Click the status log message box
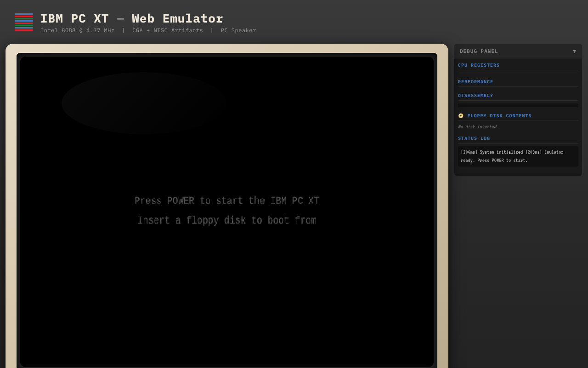This screenshot has height=368, width=588. pyautogui.click(x=518, y=156)
